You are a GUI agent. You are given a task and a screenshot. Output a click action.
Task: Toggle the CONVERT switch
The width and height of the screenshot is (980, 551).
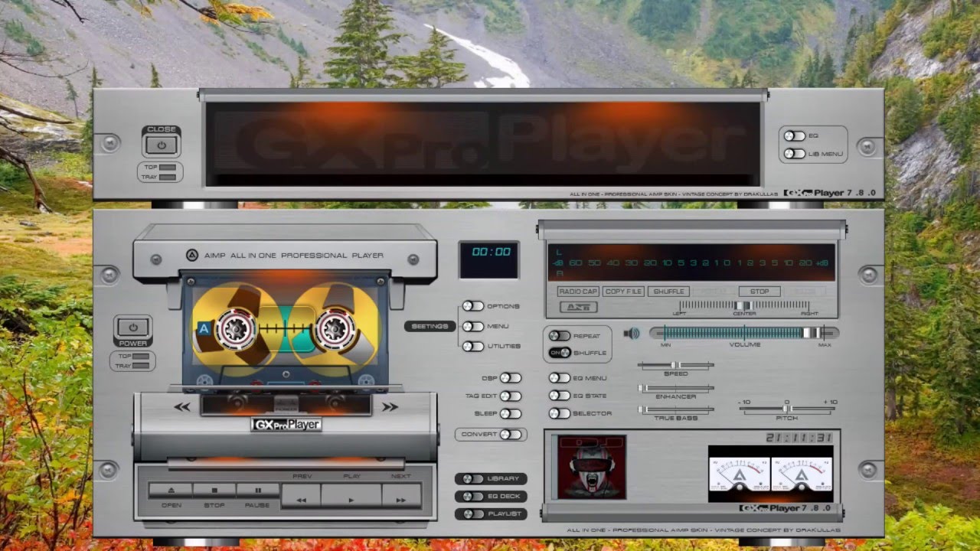pos(511,434)
